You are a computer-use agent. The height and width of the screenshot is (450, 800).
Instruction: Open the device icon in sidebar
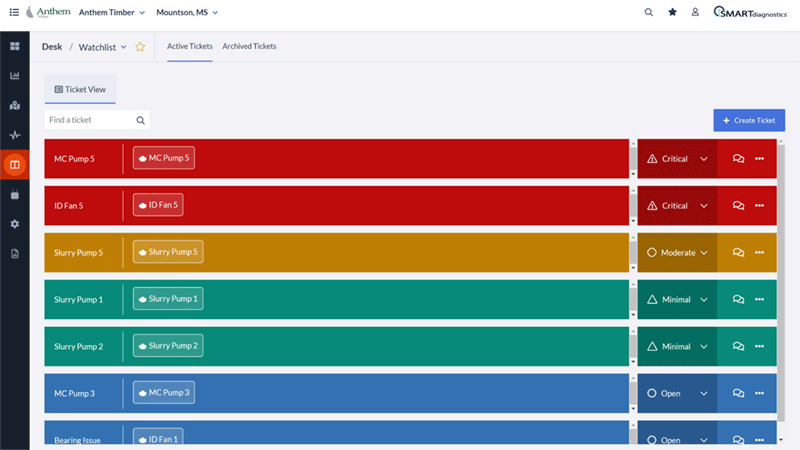pos(15,194)
